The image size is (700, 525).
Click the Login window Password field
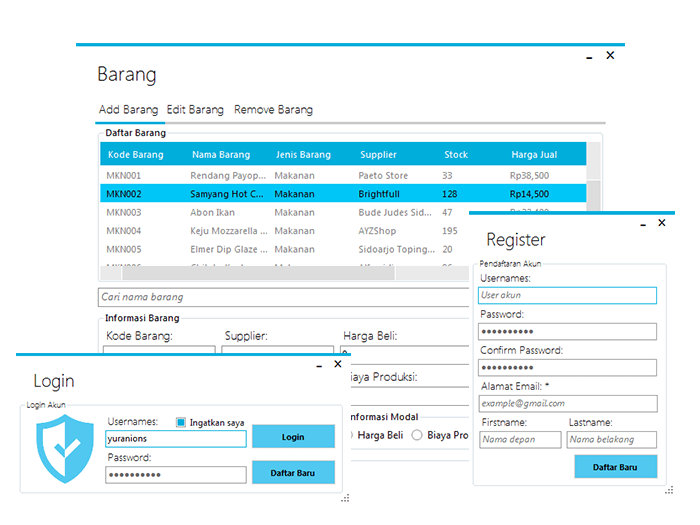coord(176,475)
